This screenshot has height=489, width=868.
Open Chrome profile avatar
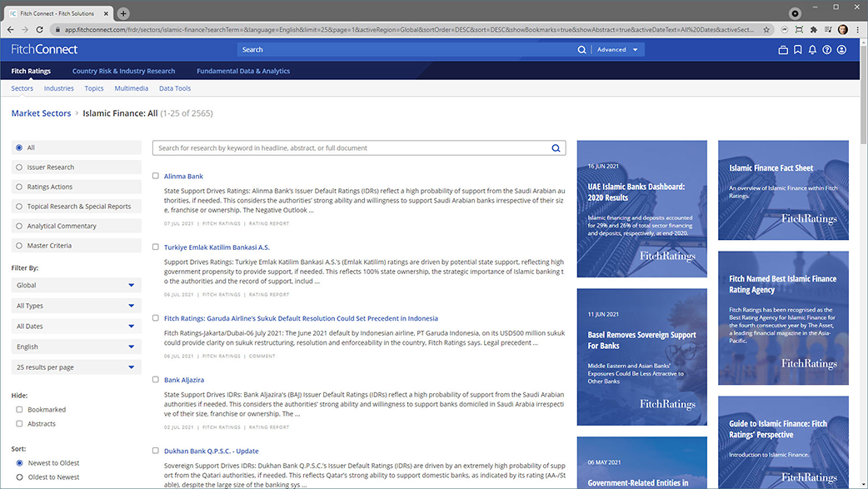click(x=842, y=29)
